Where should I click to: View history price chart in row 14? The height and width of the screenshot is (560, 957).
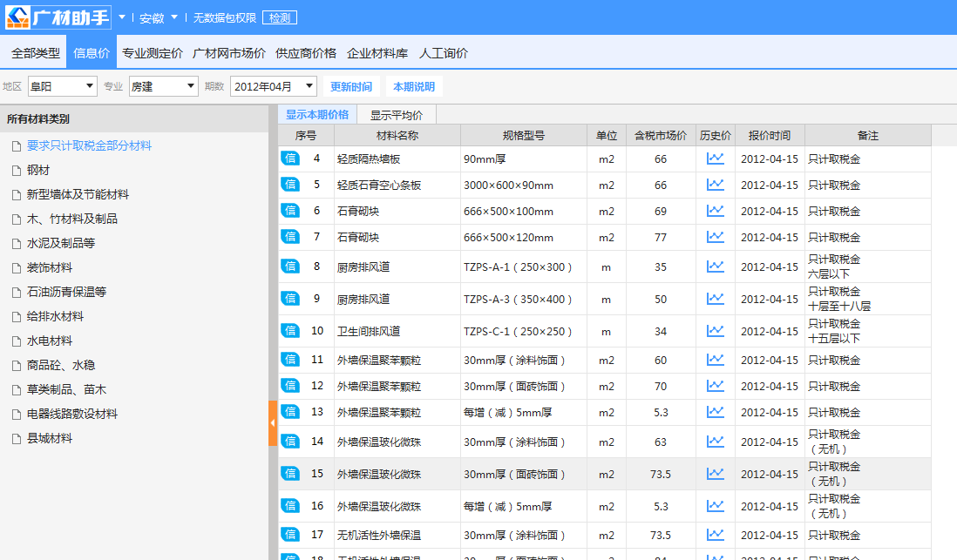point(715,442)
